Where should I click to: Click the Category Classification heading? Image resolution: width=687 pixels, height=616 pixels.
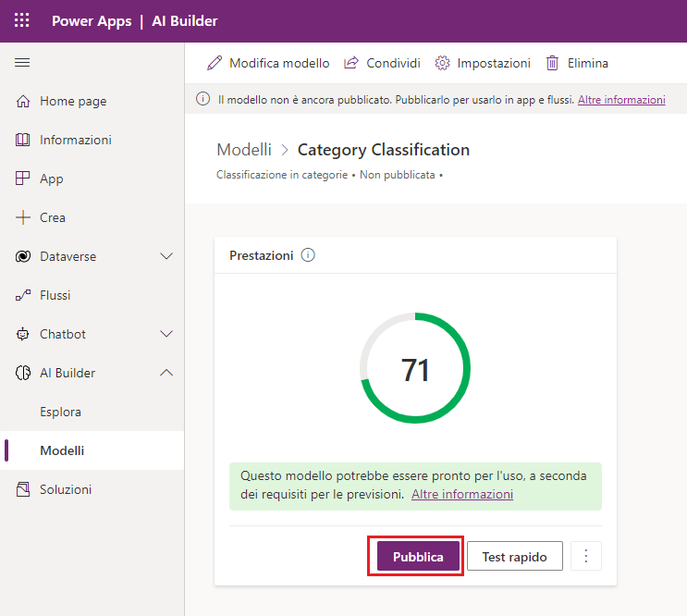(384, 150)
